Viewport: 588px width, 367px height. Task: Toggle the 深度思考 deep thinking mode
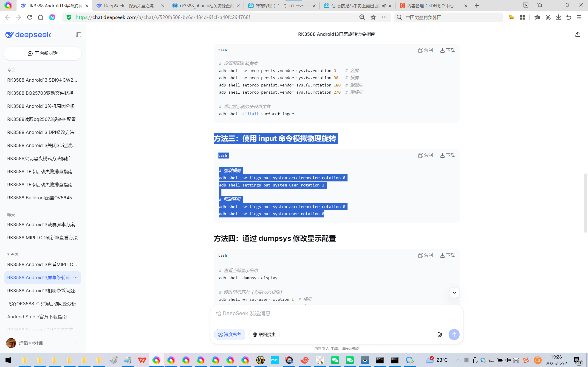click(x=230, y=334)
